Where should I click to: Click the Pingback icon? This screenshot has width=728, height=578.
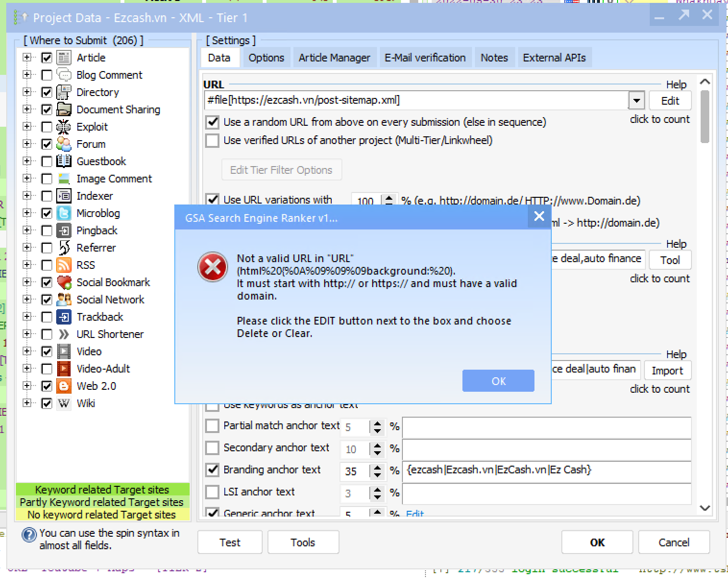pos(64,230)
